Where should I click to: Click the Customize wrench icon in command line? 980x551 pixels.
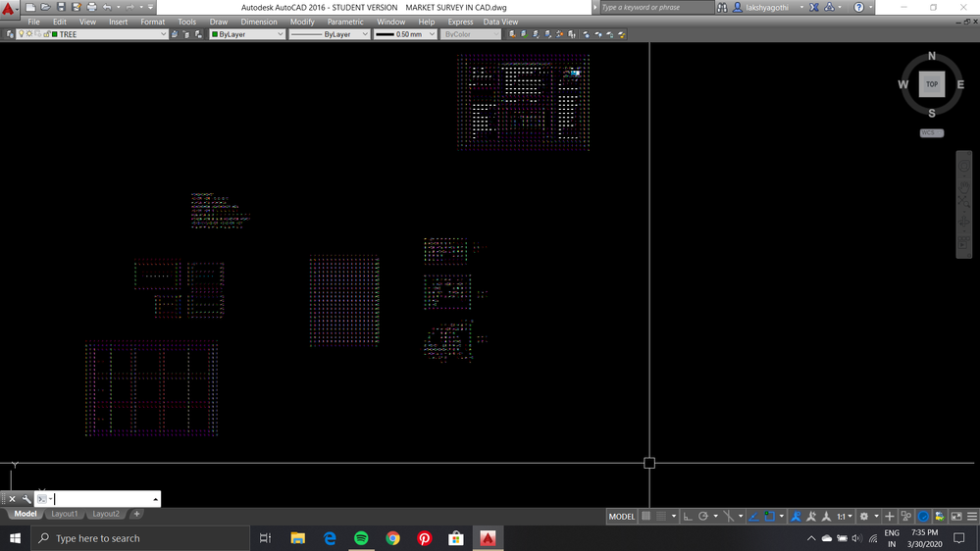pos(26,498)
